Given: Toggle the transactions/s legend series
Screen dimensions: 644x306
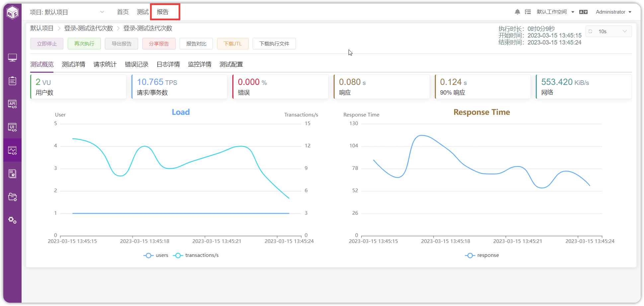Looking at the screenshot, I should [196, 255].
